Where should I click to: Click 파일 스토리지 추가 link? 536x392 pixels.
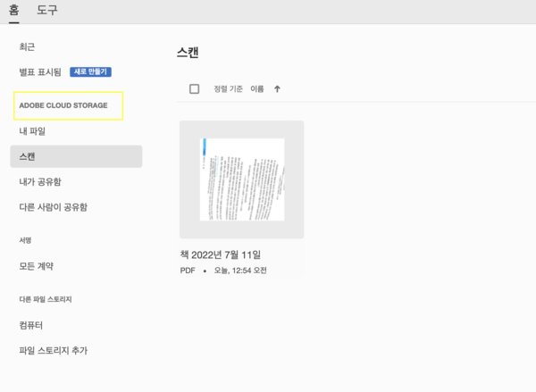pyautogui.click(x=53, y=350)
